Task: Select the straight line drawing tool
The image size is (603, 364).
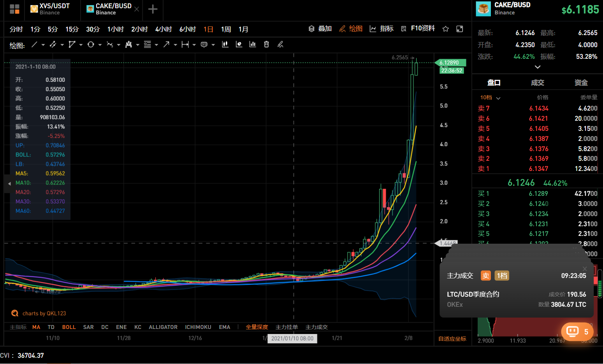Action: pos(34,45)
